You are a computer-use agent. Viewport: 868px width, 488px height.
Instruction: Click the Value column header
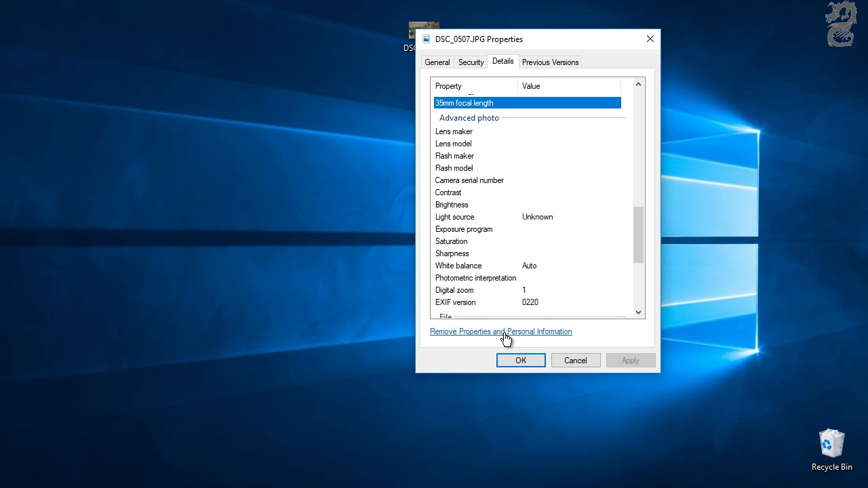[569, 86]
